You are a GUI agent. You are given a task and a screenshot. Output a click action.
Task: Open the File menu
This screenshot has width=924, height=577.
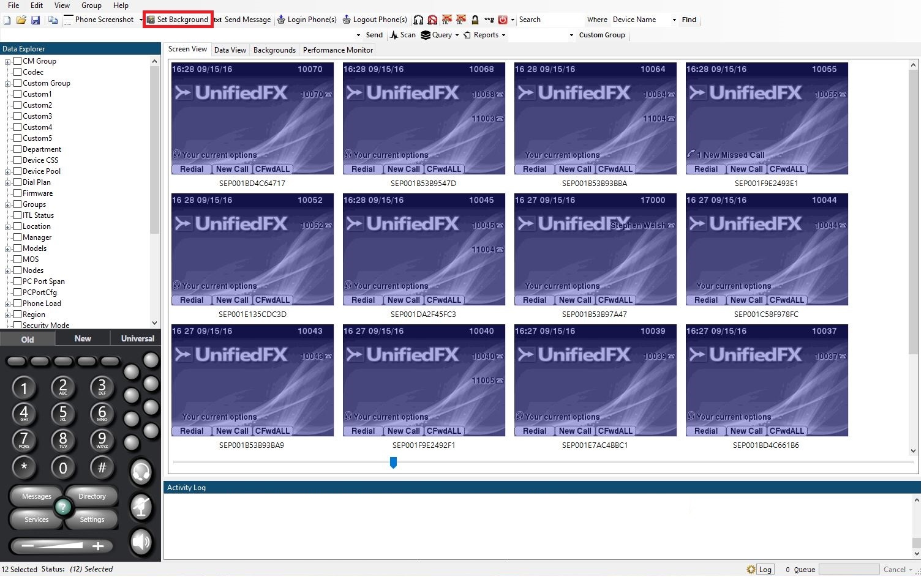pos(13,6)
